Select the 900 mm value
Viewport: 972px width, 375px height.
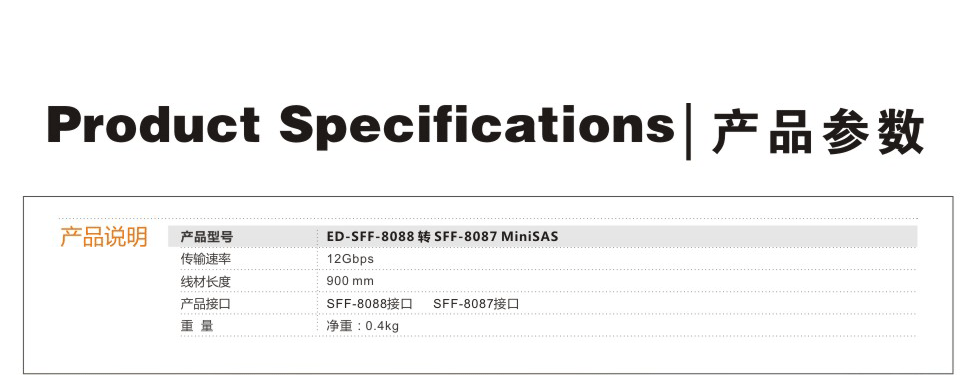pos(350,281)
